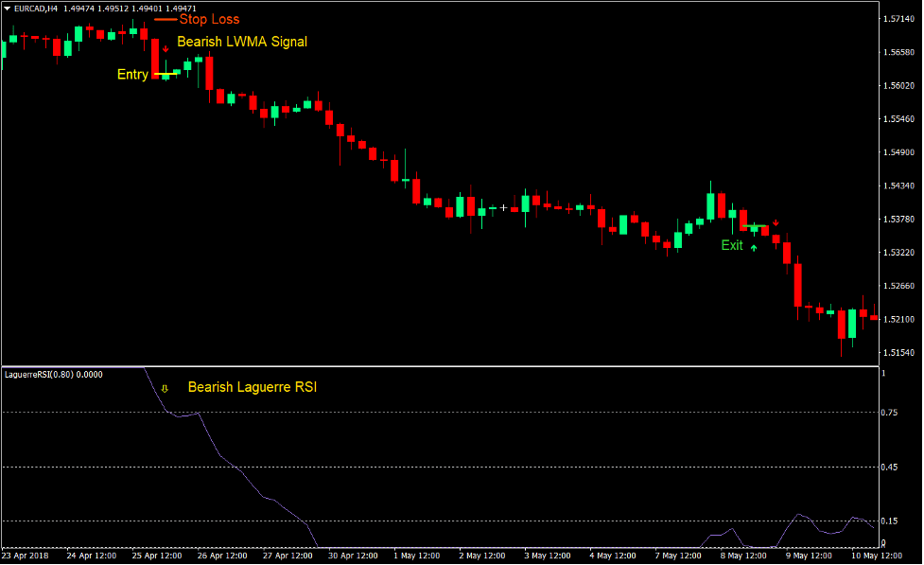The image size is (924, 565).
Task: Click the Stop Loss text label
Action: pos(210,19)
